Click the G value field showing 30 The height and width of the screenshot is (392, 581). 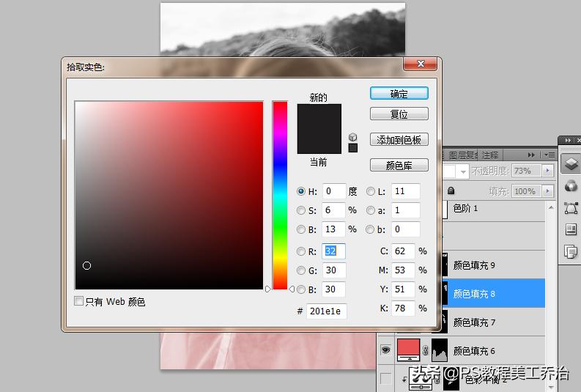point(334,270)
